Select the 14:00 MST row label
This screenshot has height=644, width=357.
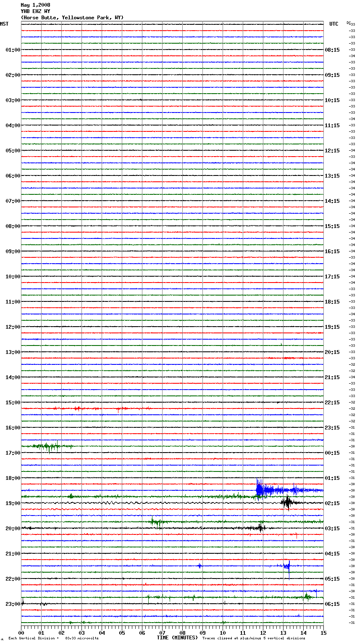pos(13,377)
